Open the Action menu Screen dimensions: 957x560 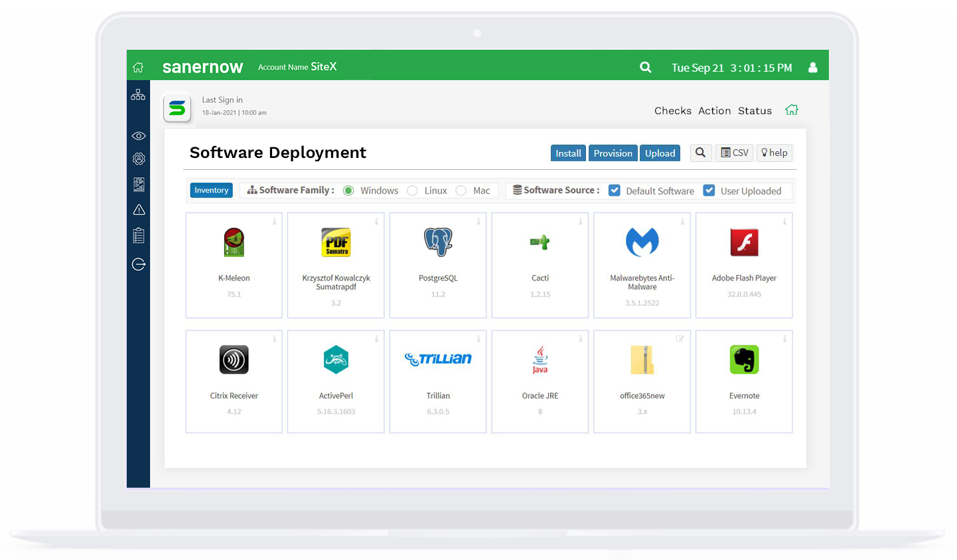pyautogui.click(x=715, y=111)
